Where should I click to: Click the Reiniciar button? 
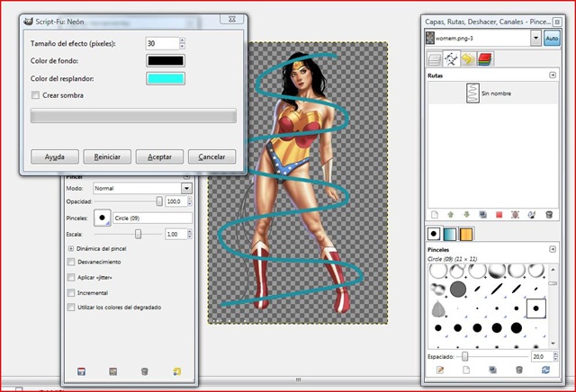click(107, 156)
